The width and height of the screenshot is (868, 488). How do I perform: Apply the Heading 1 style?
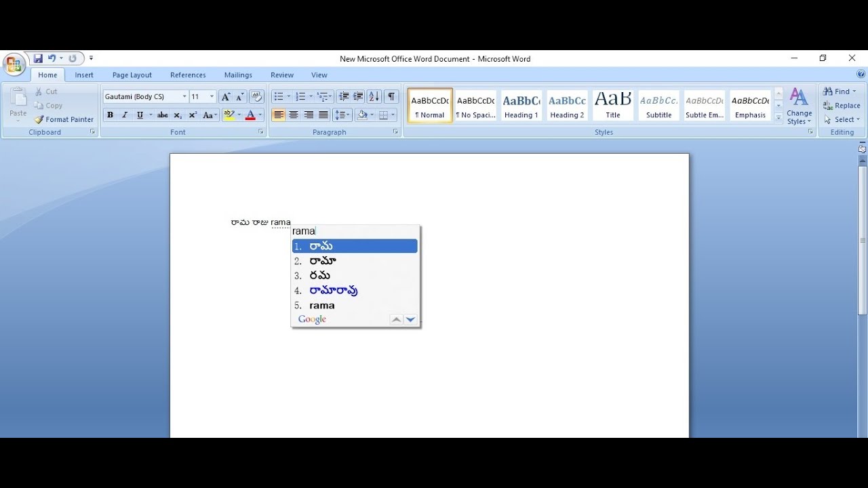pyautogui.click(x=521, y=106)
